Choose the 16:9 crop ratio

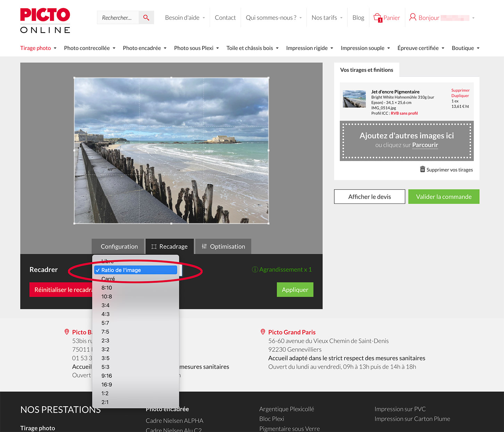(107, 384)
